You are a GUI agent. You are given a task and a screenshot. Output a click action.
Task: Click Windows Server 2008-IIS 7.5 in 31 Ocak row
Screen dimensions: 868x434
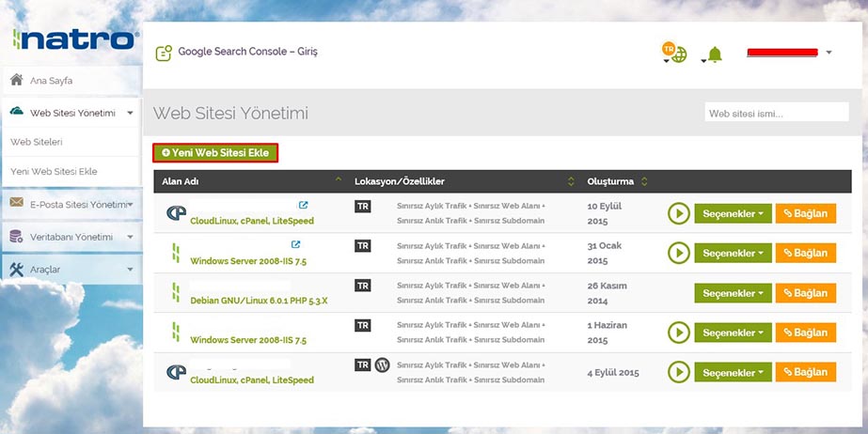click(x=248, y=261)
